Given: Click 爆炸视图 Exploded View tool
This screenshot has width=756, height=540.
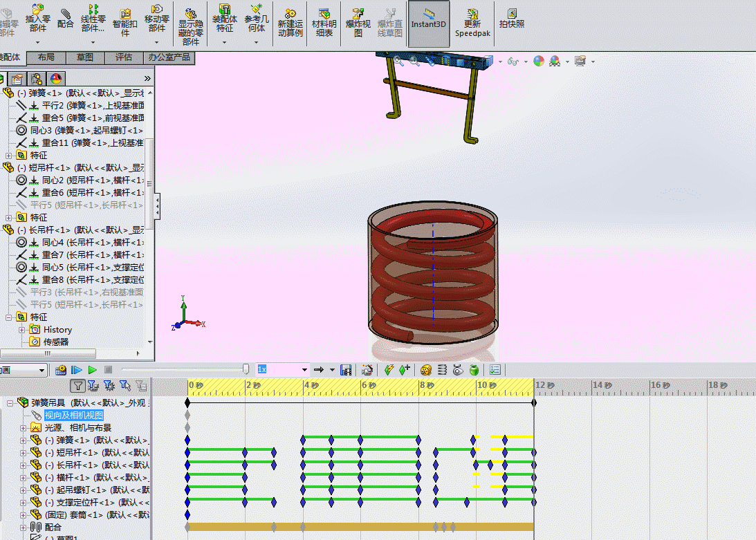Looking at the screenshot, I should coord(358,23).
